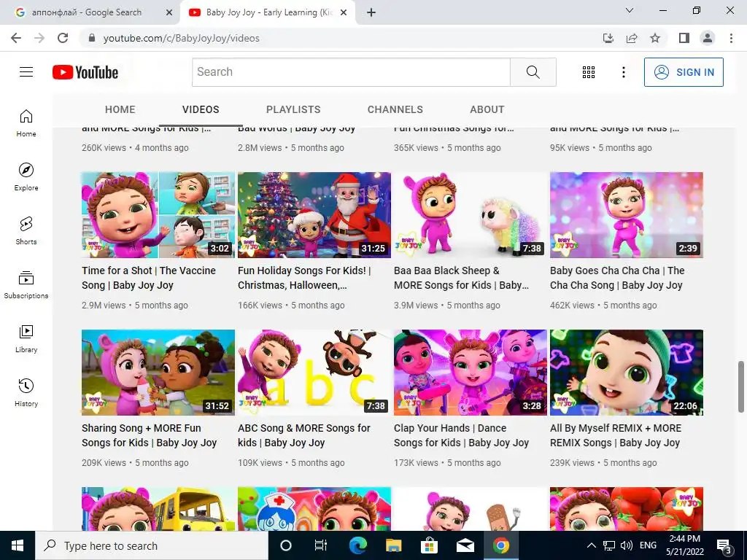Image resolution: width=747 pixels, height=560 pixels.
Task: Open History in the sidebar
Action: 26,392
